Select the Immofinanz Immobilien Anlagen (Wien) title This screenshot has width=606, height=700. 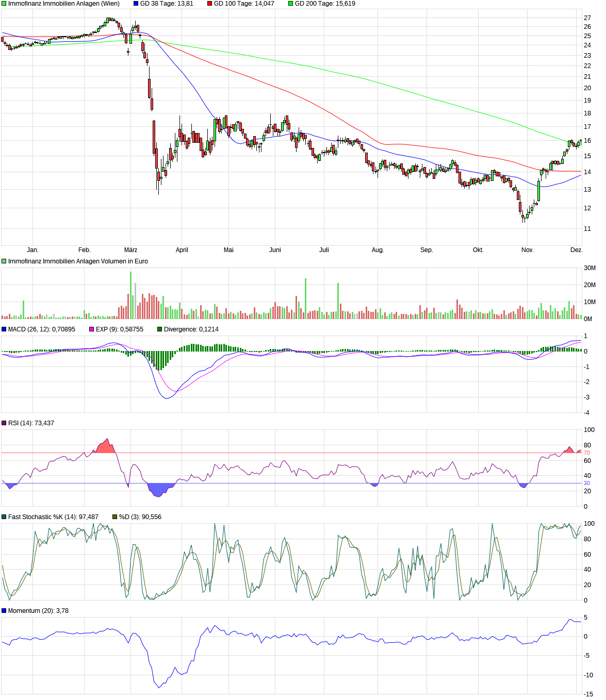coord(63,4)
